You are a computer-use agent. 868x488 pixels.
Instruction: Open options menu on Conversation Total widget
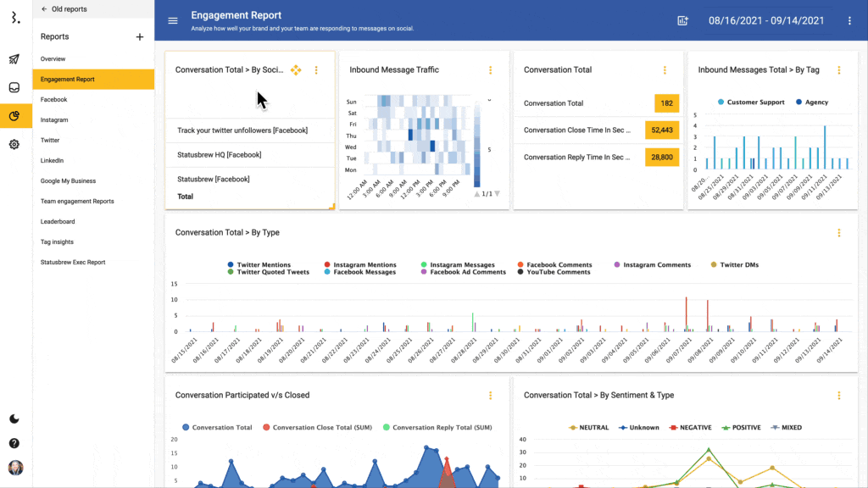664,69
